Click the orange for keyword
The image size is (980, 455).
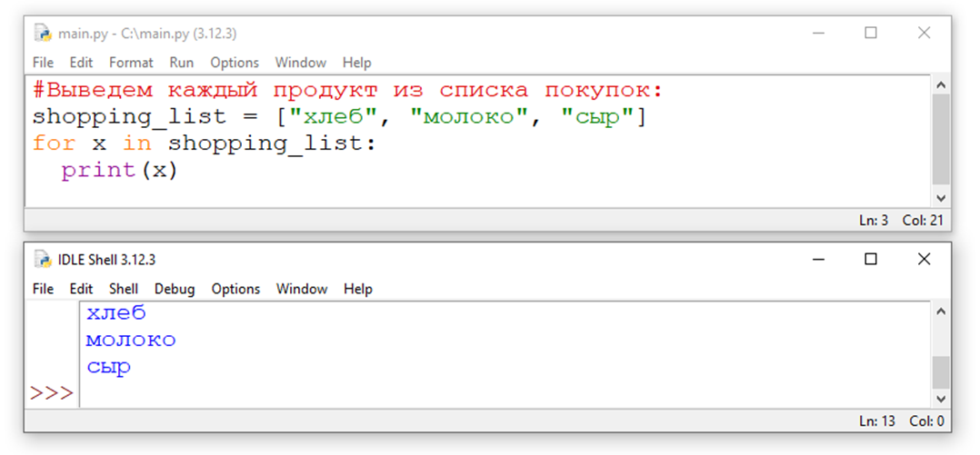click(55, 143)
